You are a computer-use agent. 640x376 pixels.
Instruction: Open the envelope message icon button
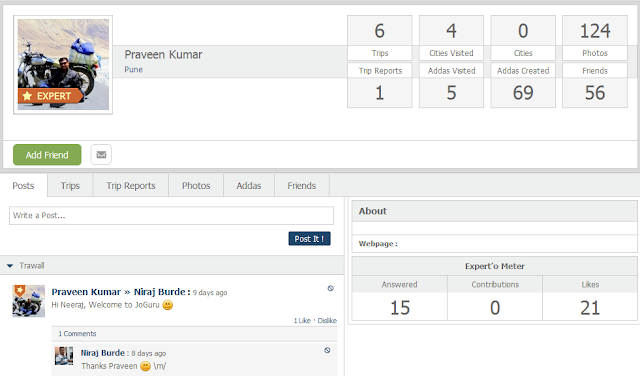pyautogui.click(x=101, y=155)
